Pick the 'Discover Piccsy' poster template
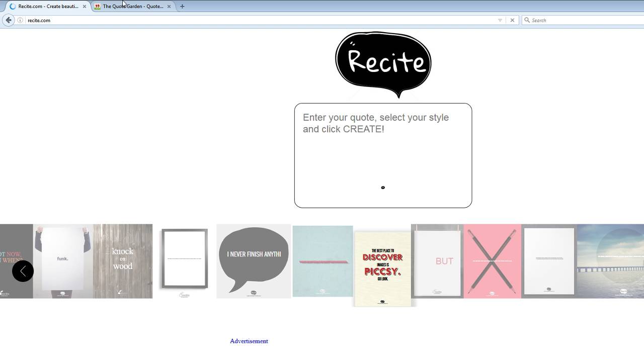The width and height of the screenshot is (644, 362). tap(383, 268)
